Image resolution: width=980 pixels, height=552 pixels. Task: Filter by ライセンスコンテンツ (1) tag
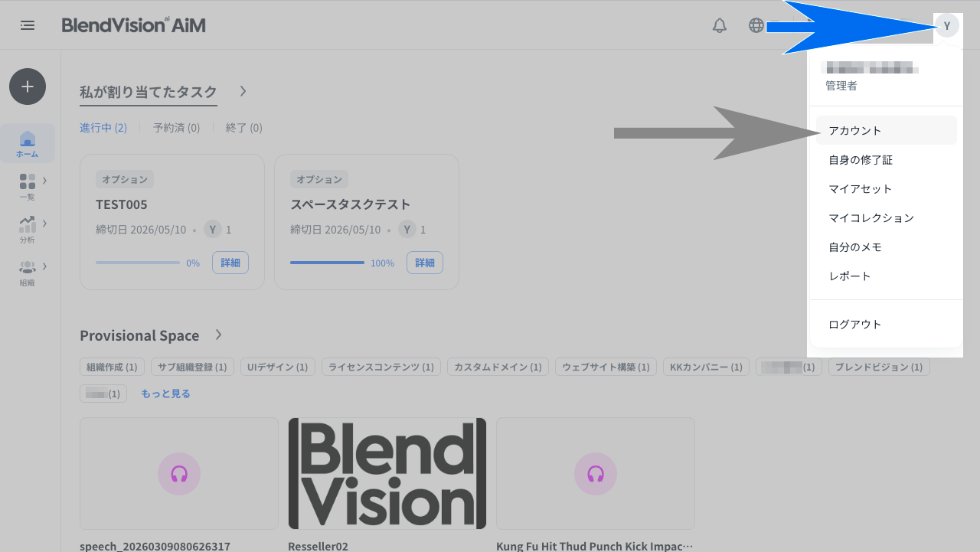pos(381,367)
